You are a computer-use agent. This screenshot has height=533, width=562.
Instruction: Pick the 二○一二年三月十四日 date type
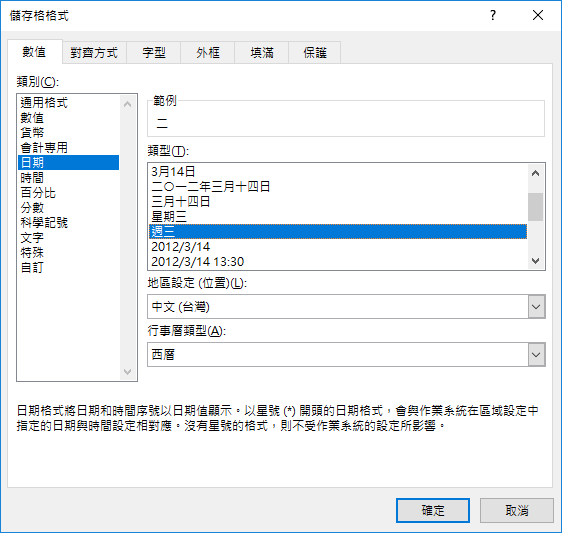click(338, 186)
